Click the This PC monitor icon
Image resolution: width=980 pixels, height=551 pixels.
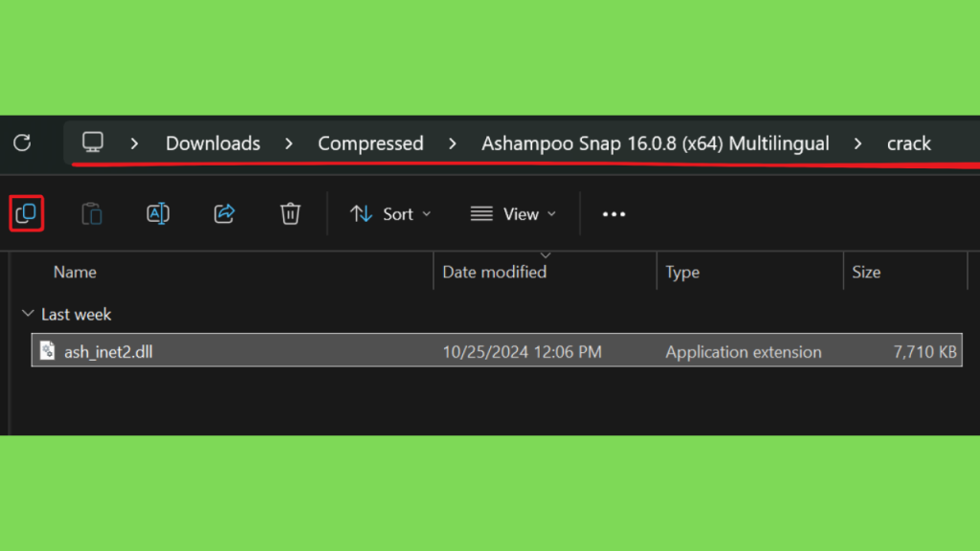pos(93,143)
